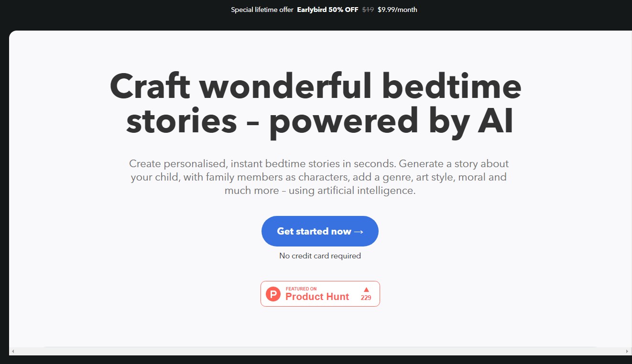The height and width of the screenshot is (364, 632).
Task: Click the stories – powered by AI line
Action: tap(320, 121)
